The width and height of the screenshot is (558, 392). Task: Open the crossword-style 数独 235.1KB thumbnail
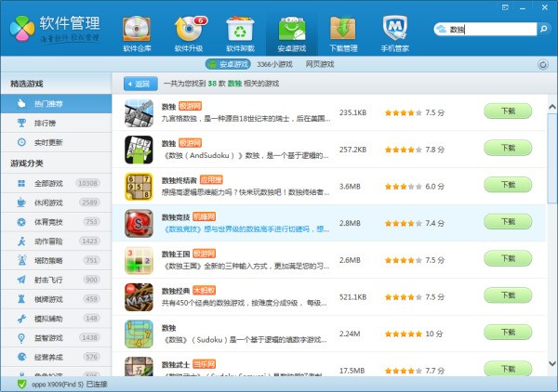tap(139, 113)
